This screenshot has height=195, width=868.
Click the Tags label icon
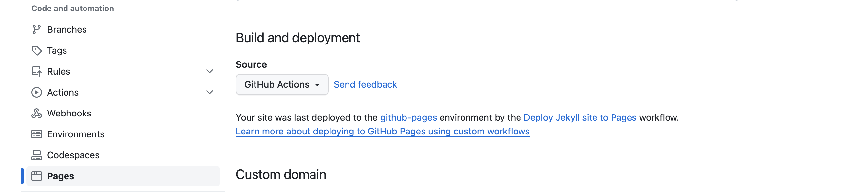tap(36, 50)
